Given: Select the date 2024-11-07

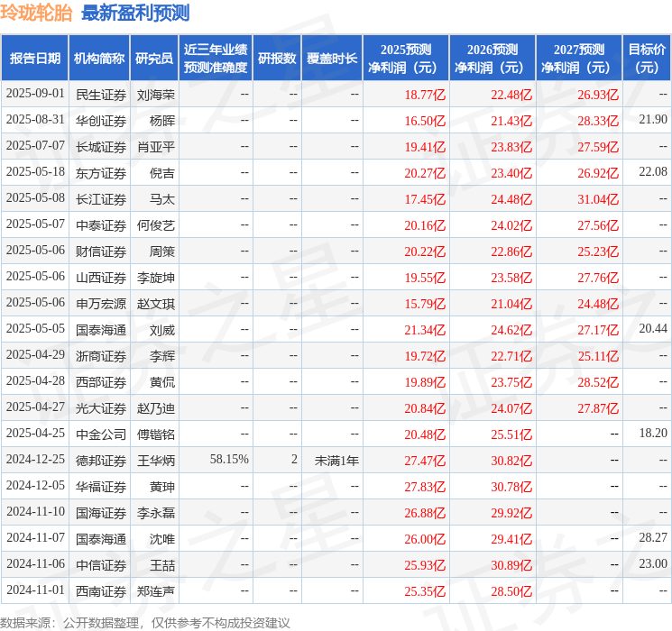Looking at the screenshot, I should 35,537.
